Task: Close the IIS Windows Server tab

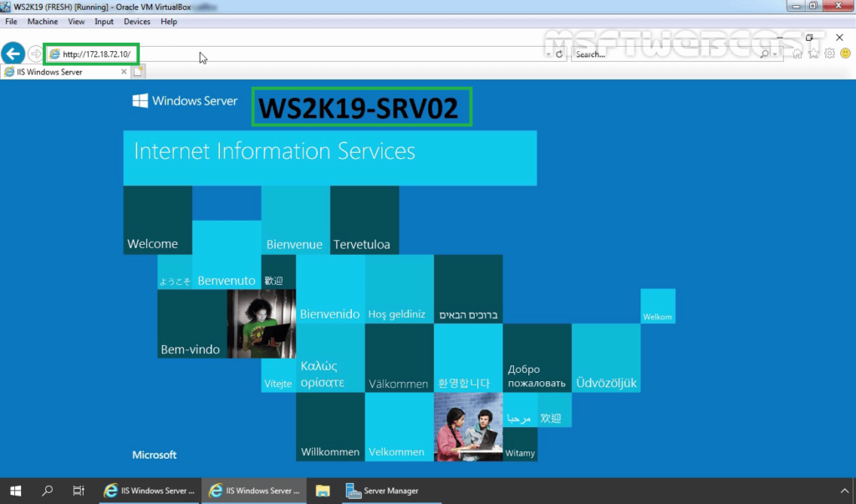Action: point(124,72)
